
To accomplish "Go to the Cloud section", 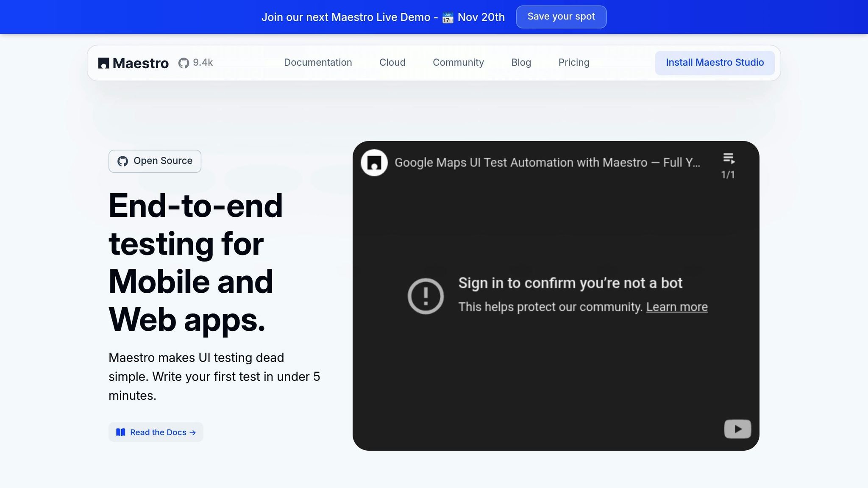I will (392, 63).
